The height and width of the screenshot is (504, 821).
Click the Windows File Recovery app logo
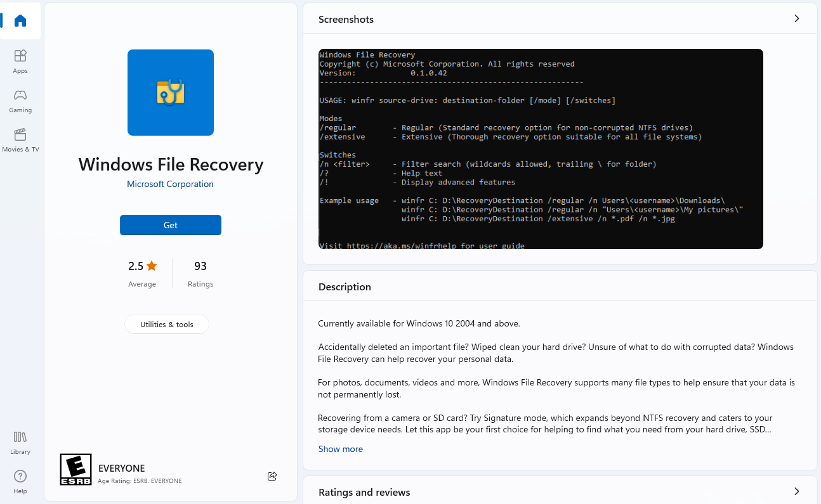coord(170,93)
